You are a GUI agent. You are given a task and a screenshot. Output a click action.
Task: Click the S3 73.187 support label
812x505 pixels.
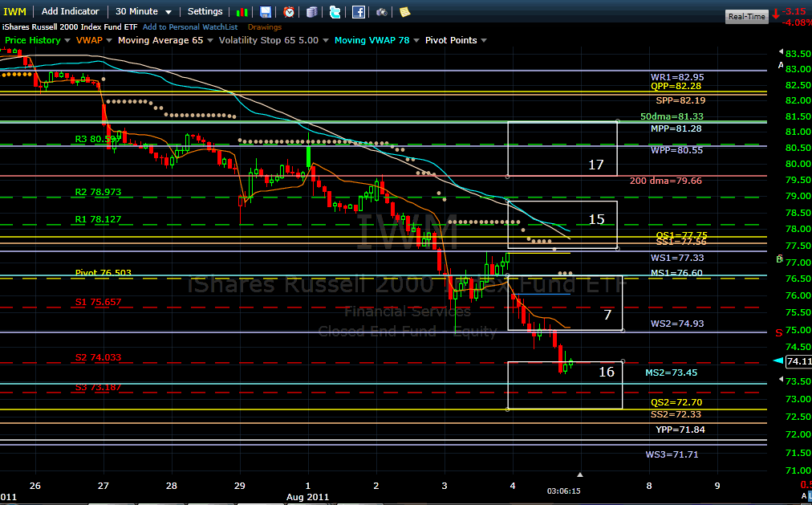[x=98, y=388]
